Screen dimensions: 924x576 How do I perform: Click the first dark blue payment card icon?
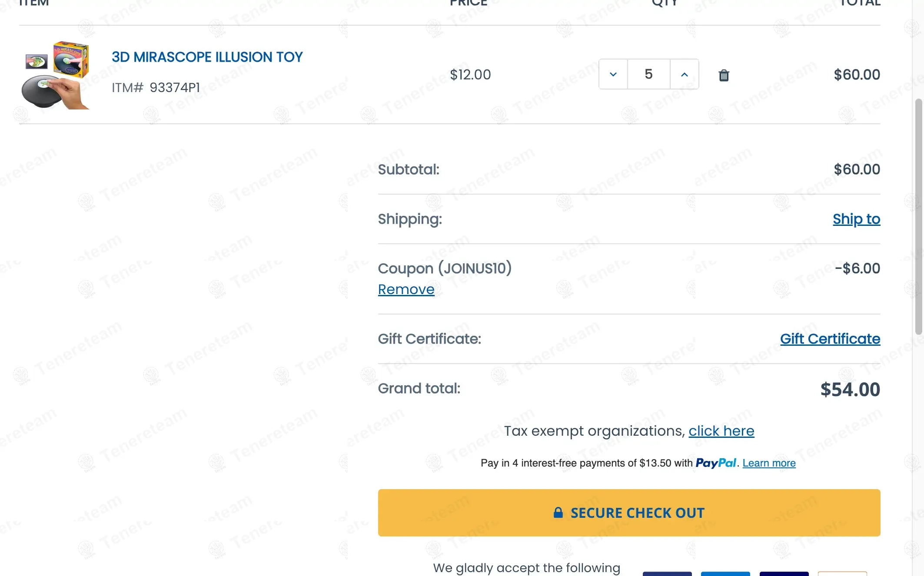coord(667,574)
